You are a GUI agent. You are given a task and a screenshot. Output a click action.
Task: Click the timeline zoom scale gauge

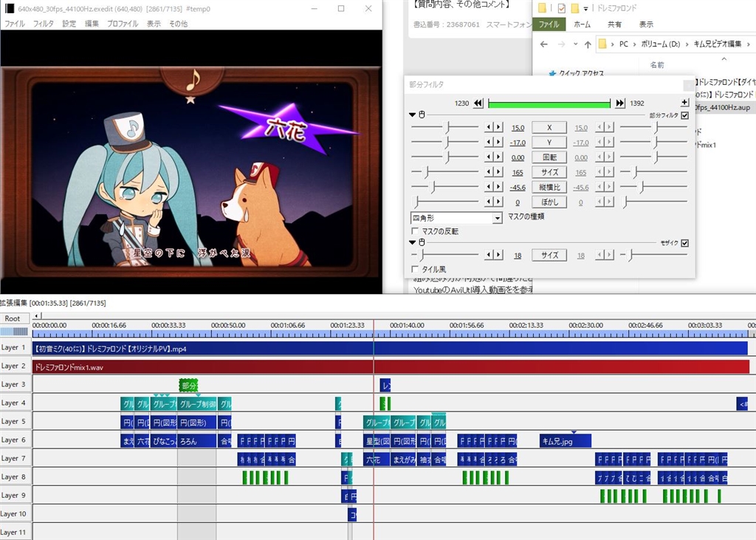(15, 332)
